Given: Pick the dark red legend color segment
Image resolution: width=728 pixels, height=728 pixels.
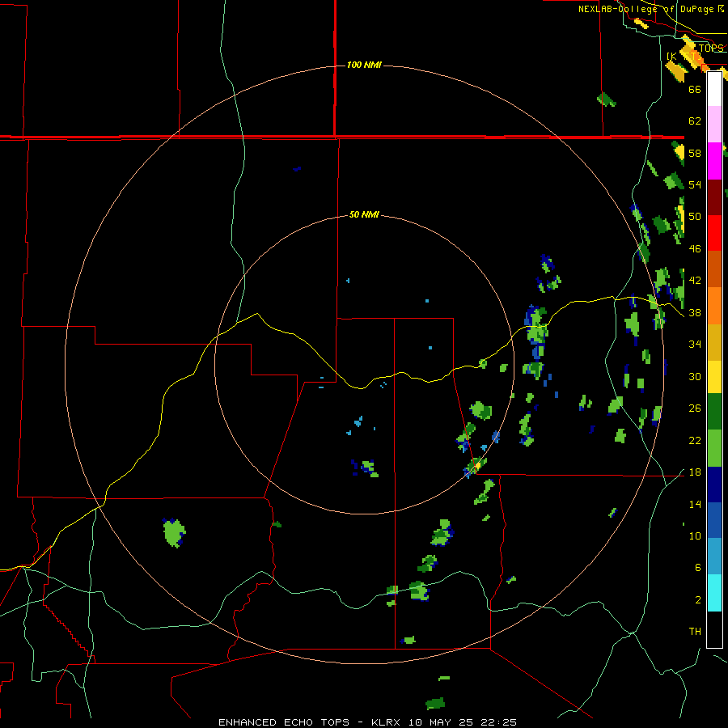Looking at the screenshot, I should [x=714, y=197].
